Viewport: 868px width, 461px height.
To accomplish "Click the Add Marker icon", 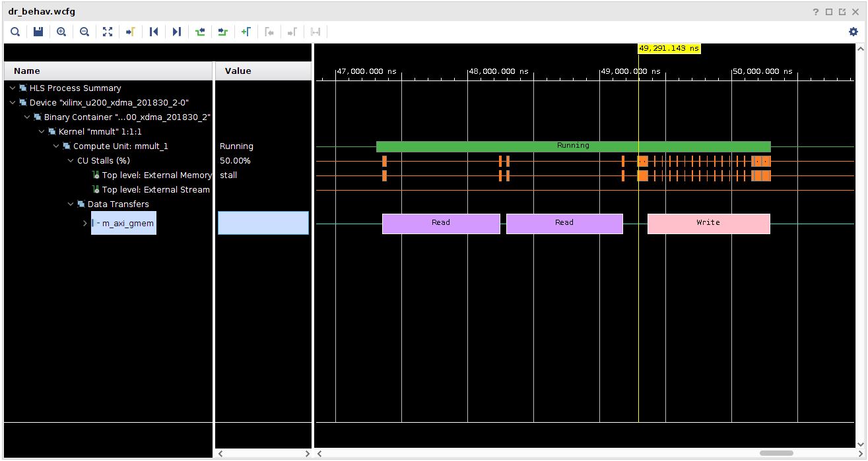I will pyautogui.click(x=246, y=32).
